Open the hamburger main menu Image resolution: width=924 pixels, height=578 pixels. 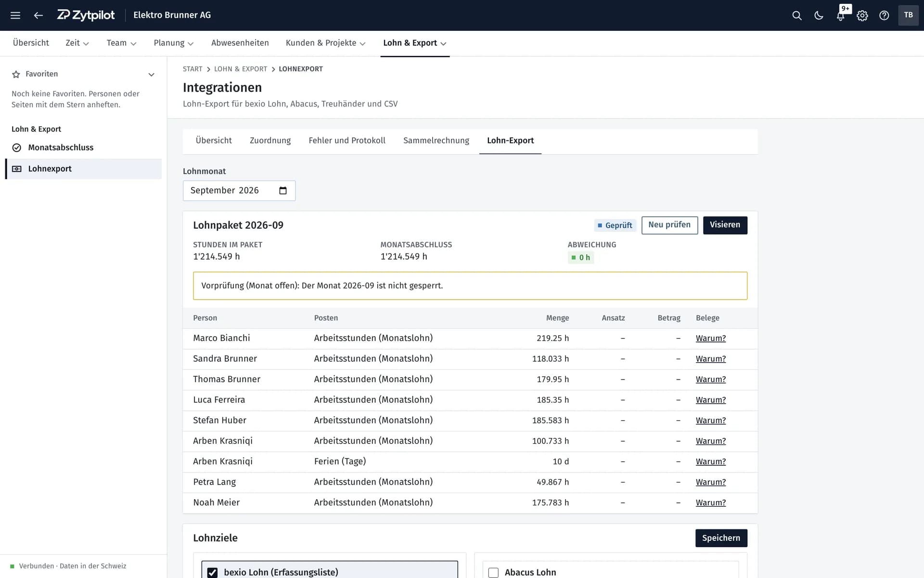click(15, 15)
